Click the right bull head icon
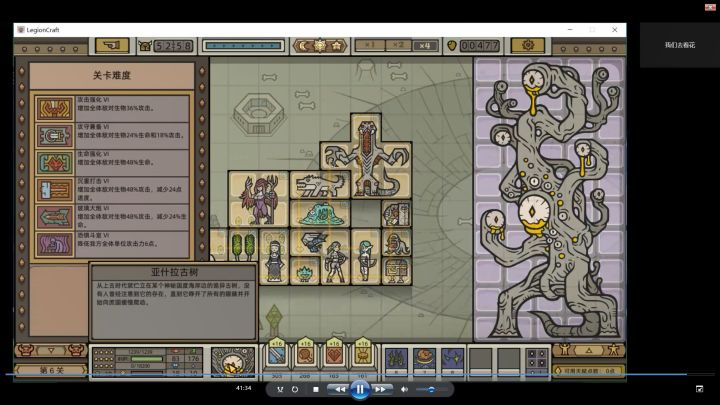The image size is (720, 405). (76, 350)
